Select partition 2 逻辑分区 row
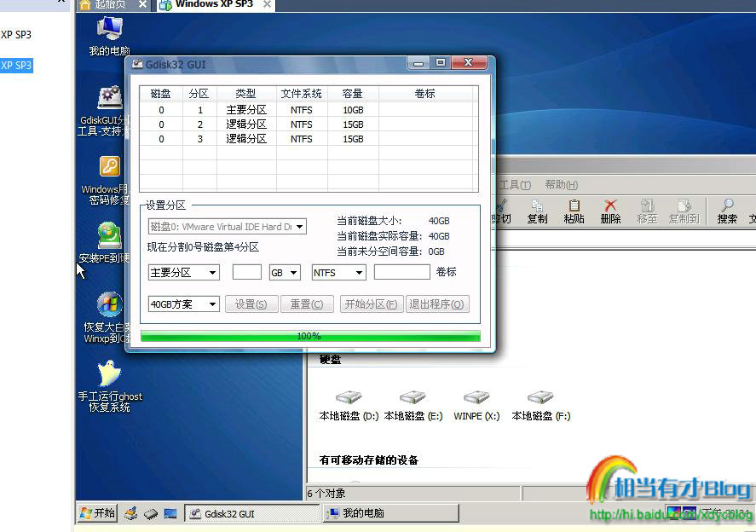The image size is (756, 532). tap(309, 124)
